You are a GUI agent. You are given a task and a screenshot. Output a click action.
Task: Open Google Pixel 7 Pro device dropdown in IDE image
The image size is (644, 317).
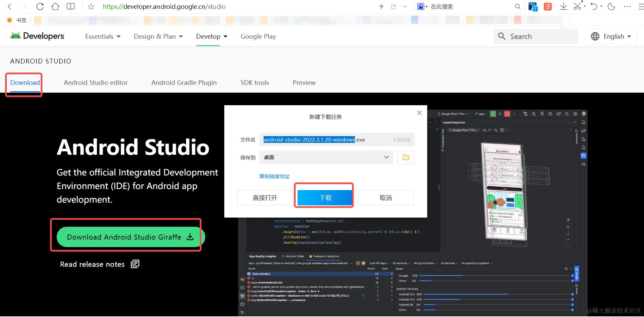tap(453, 114)
